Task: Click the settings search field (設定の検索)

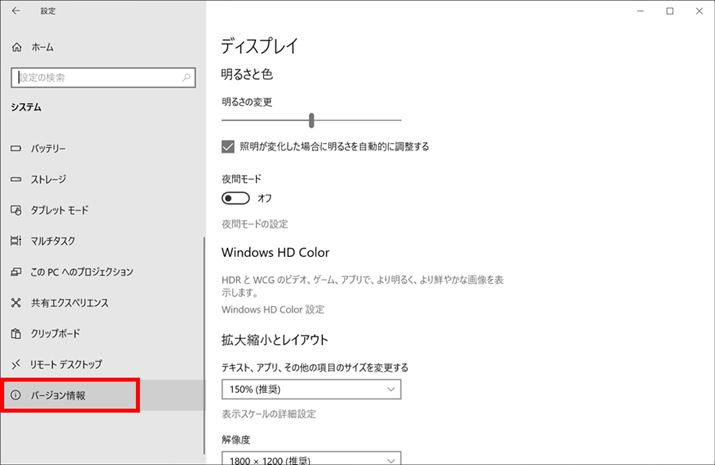Action: (95, 77)
